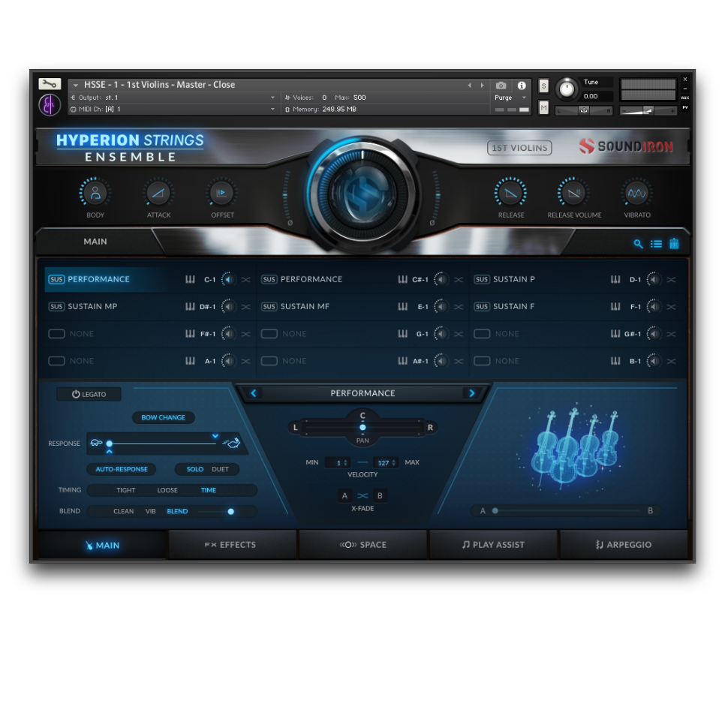The height and width of the screenshot is (728, 728).
Task: Switch to the Effects tab
Action: coord(232,545)
